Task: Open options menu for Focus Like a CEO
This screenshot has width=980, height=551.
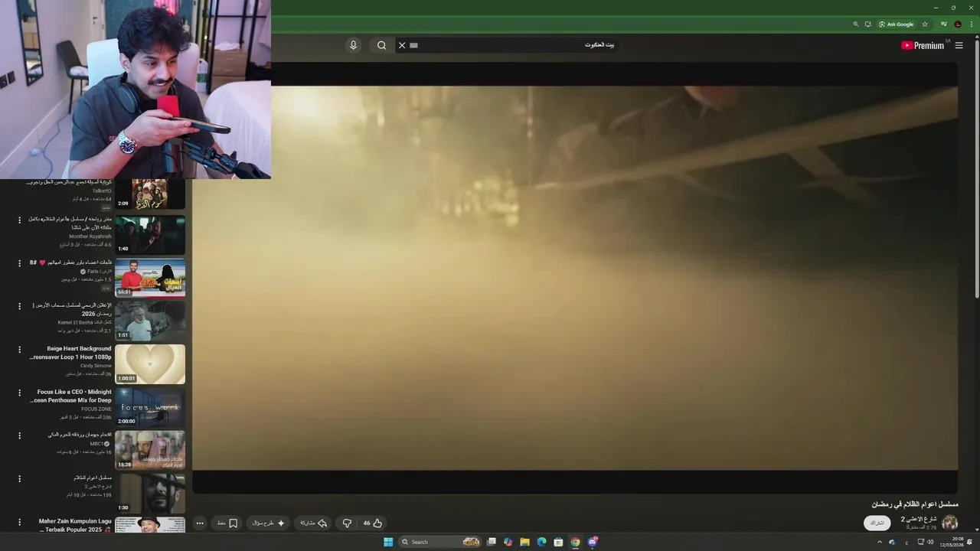Action: tap(20, 392)
